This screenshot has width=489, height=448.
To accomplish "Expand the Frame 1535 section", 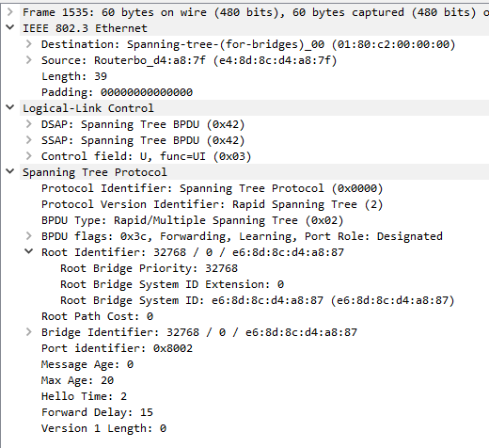I will coord(10,12).
